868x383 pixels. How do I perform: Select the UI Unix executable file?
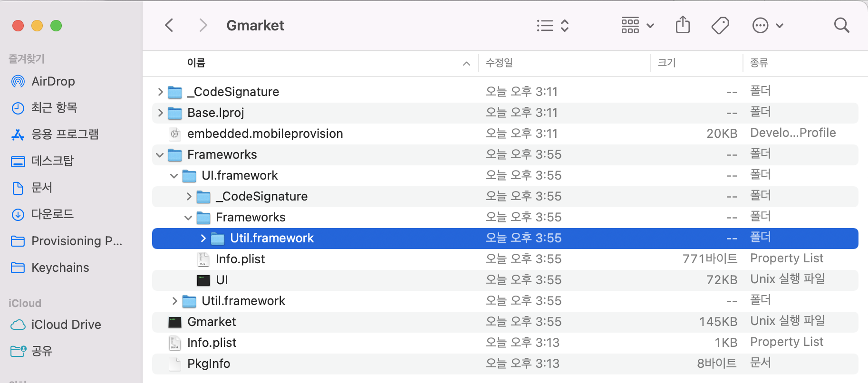pyautogui.click(x=505, y=280)
